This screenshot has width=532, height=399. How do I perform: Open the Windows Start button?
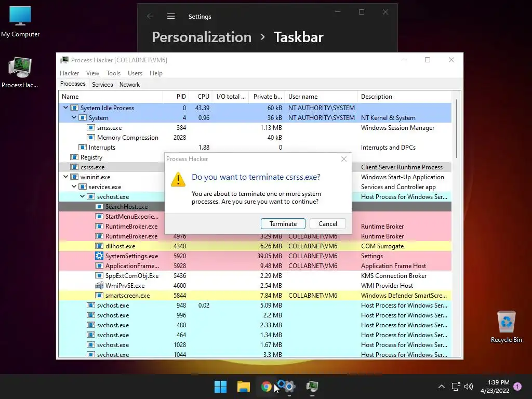[220, 387]
